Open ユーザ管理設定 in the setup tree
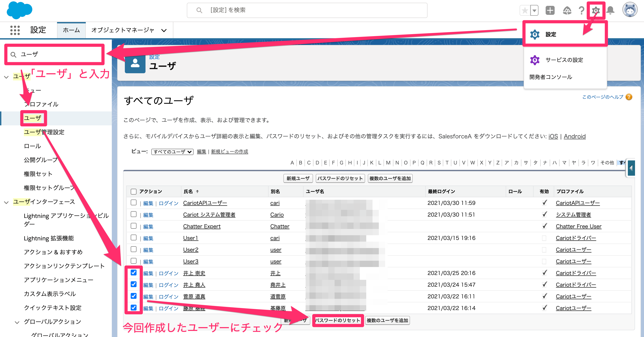 coord(44,132)
